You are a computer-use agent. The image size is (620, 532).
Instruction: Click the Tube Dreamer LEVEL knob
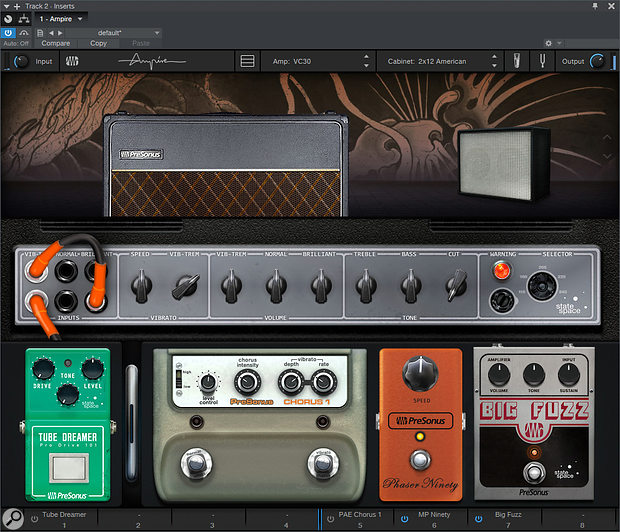point(93,368)
